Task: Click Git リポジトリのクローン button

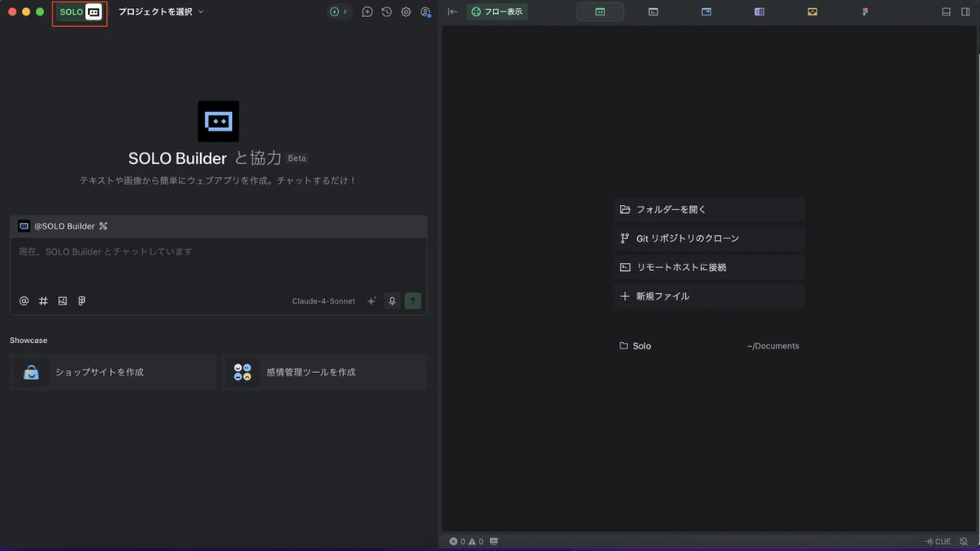Action: pos(709,238)
